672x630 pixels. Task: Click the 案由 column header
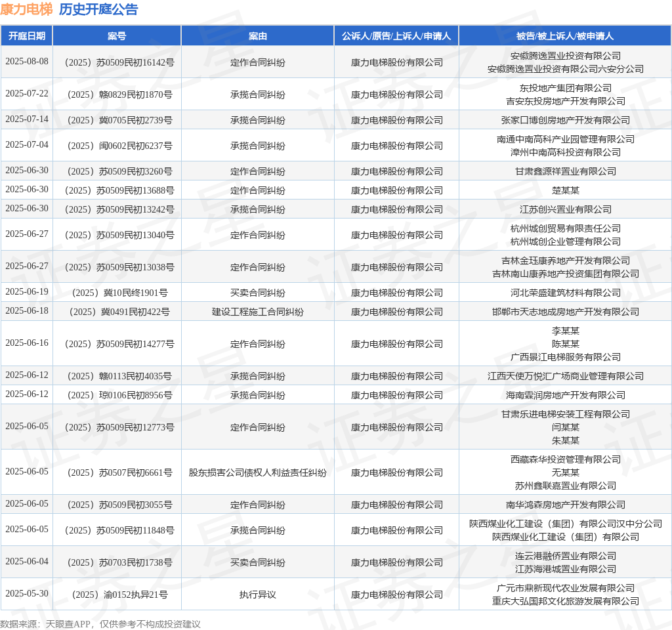click(x=257, y=36)
